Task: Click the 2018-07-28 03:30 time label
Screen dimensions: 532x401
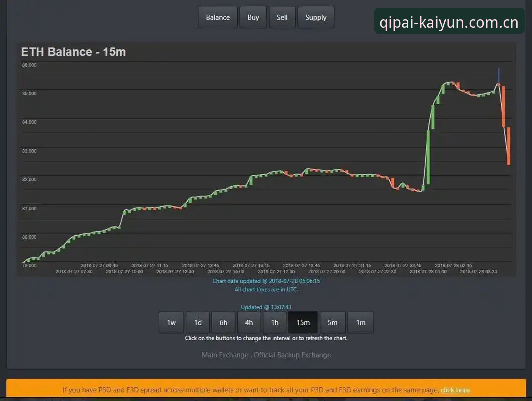Action: 479,271
